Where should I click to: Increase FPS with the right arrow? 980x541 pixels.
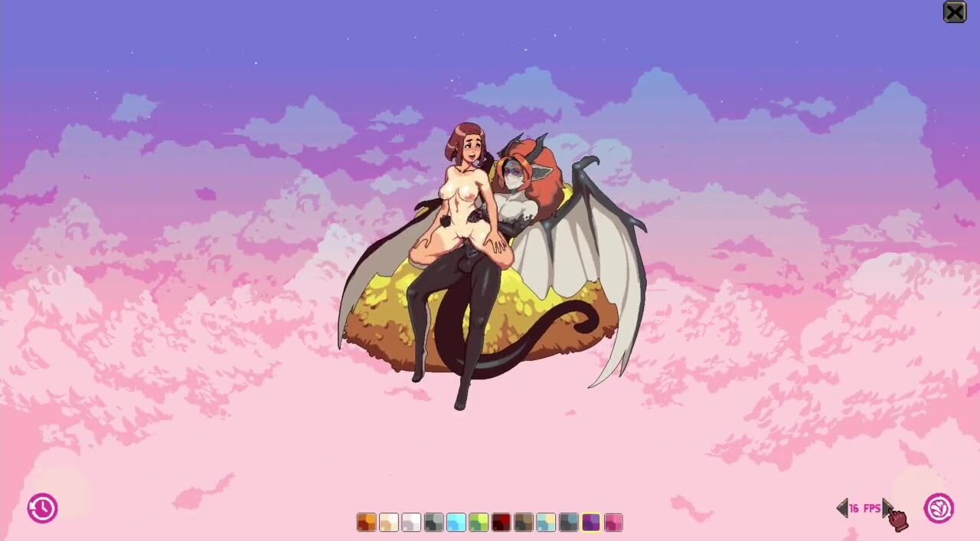[887, 508]
